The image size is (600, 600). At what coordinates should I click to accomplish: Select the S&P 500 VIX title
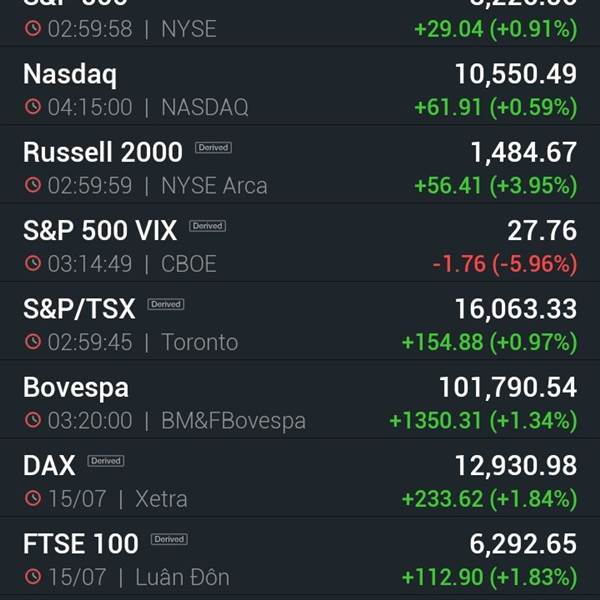[x=100, y=230]
